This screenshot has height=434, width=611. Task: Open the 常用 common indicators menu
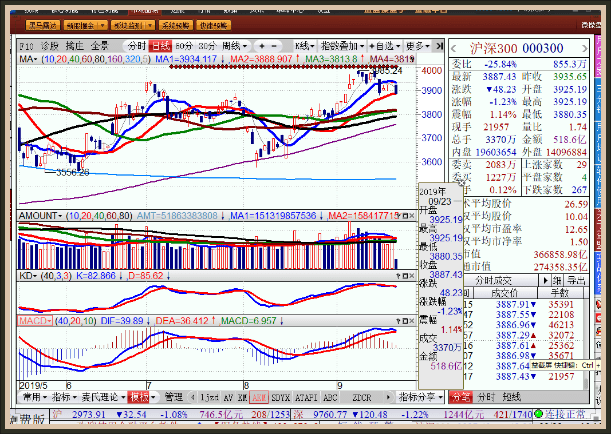tap(35, 397)
